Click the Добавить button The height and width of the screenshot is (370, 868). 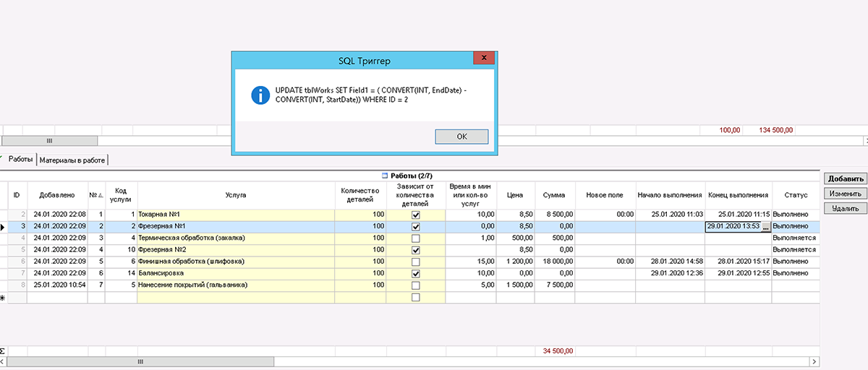pyautogui.click(x=846, y=179)
